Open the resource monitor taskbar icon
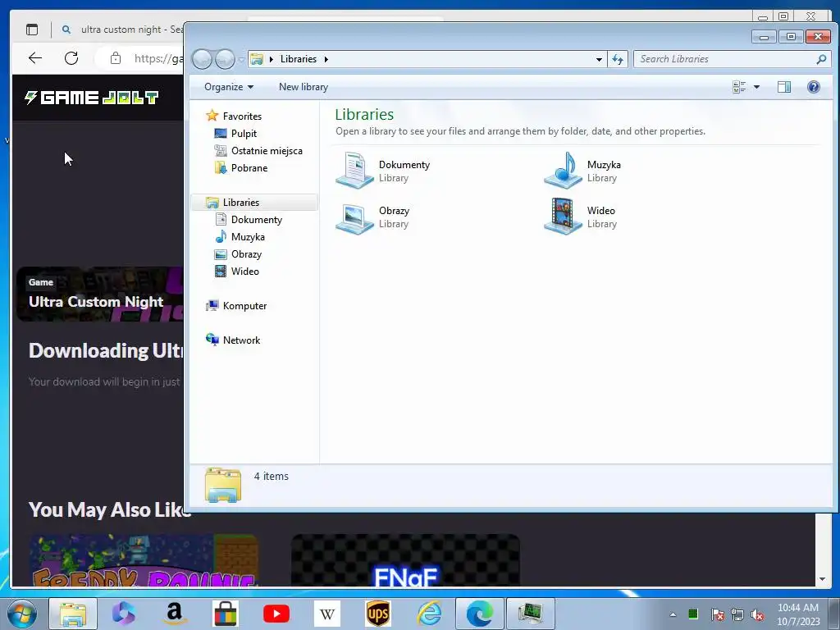Screen dimensions: 840x630 pyautogui.click(x=531, y=614)
